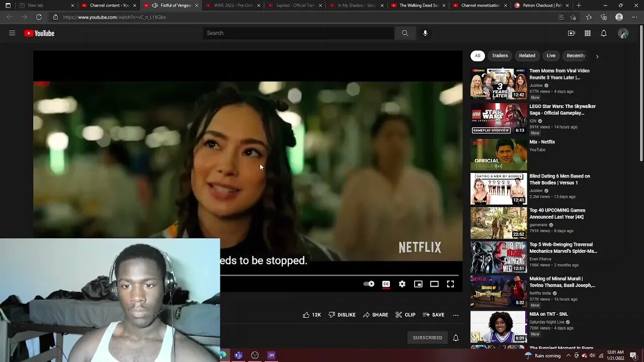Go back in browser history
This screenshot has height=362, width=644.
9,17
